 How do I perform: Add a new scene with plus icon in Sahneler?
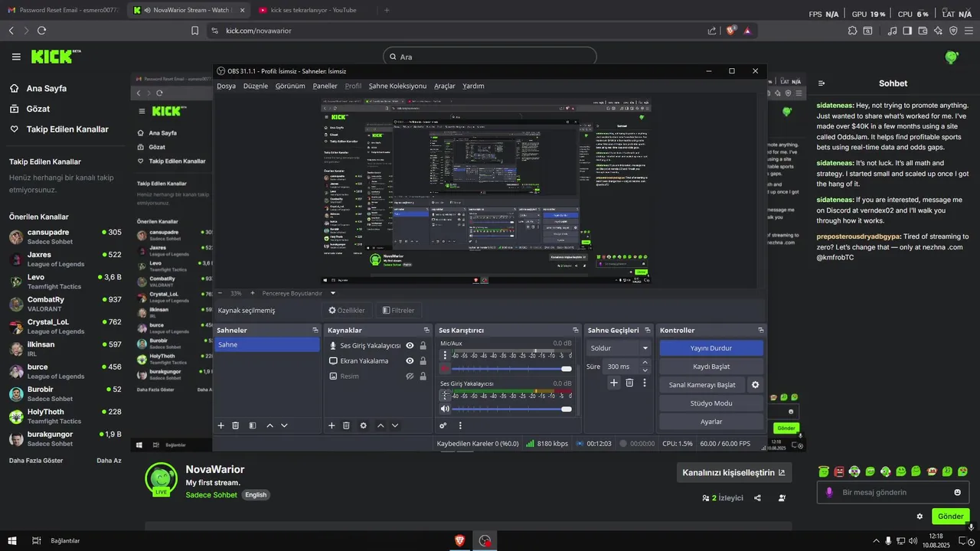(221, 425)
